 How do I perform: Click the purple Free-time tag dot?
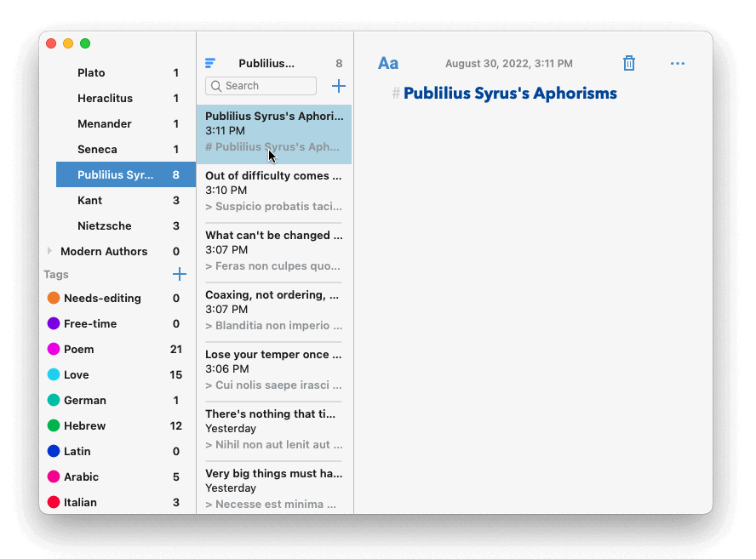54,323
